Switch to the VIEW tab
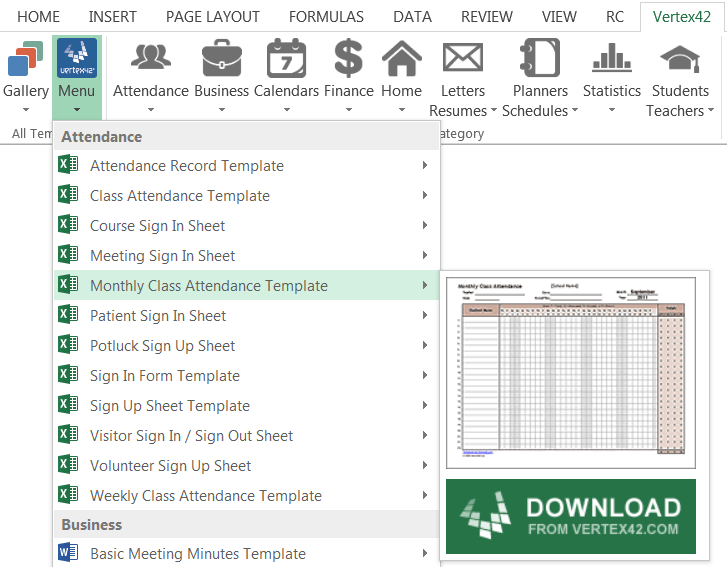 pos(559,17)
